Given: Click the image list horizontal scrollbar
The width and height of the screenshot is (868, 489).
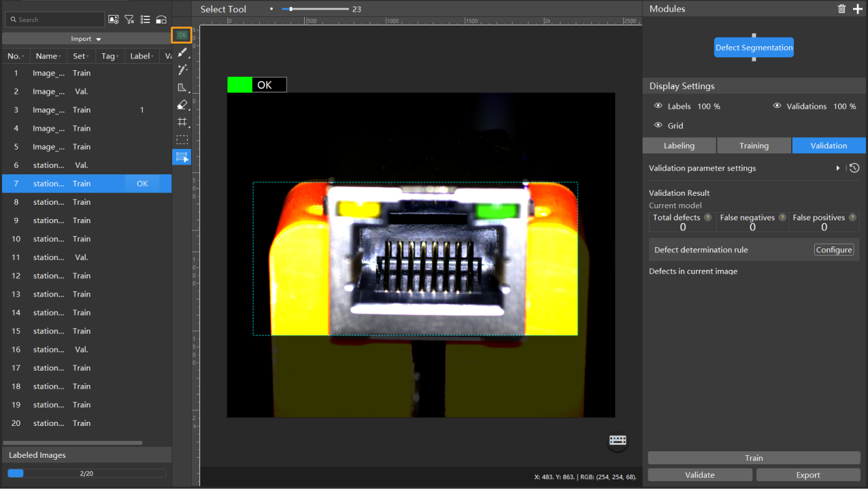Looking at the screenshot, I should click(73, 443).
